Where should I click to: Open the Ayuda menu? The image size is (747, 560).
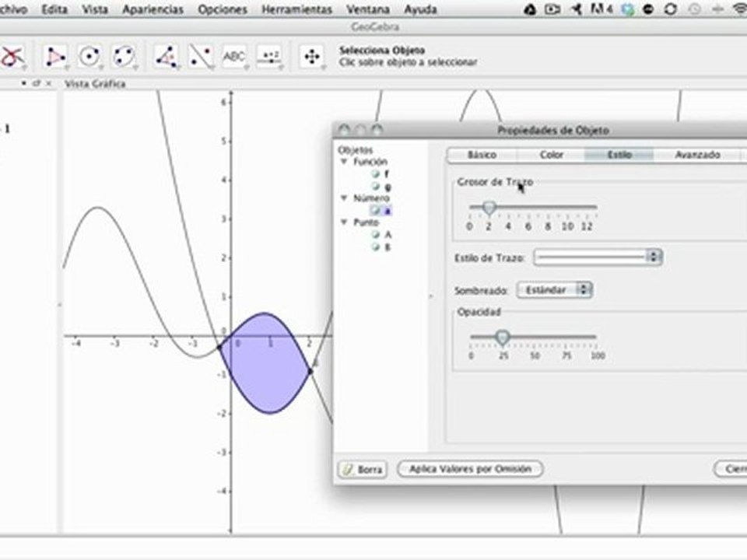click(x=420, y=9)
